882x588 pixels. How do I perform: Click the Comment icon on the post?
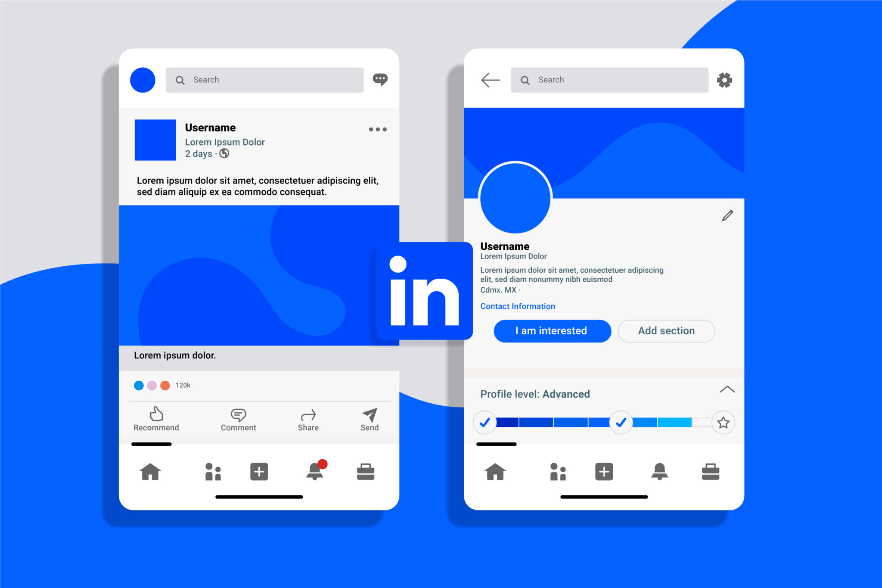(x=238, y=415)
